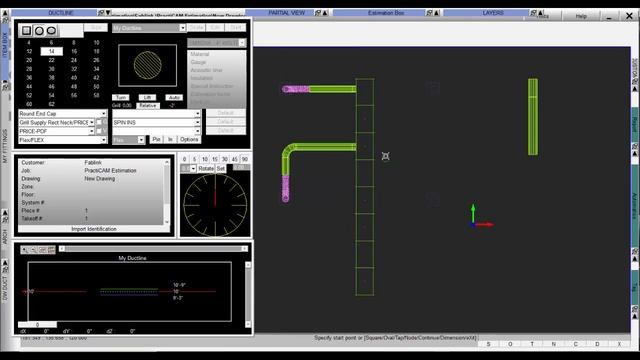640x360 pixels.
Task: Open the angle value dropdown beside Rotate
Action: (193, 169)
